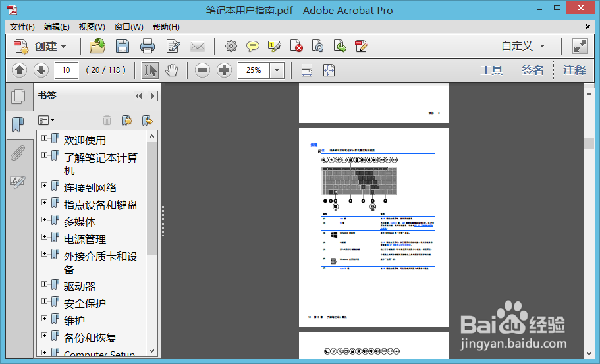Zoom out with minus button
Viewport: 600px width, 364px height.
coord(202,70)
